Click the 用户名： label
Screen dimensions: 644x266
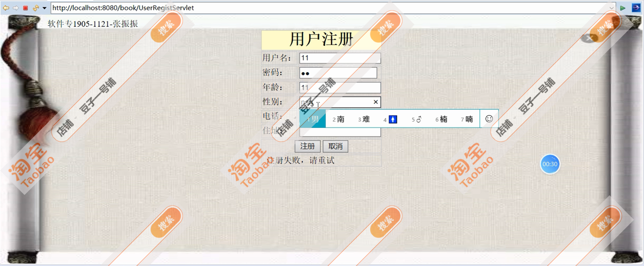pyautogui.click(x=277, y=58)
